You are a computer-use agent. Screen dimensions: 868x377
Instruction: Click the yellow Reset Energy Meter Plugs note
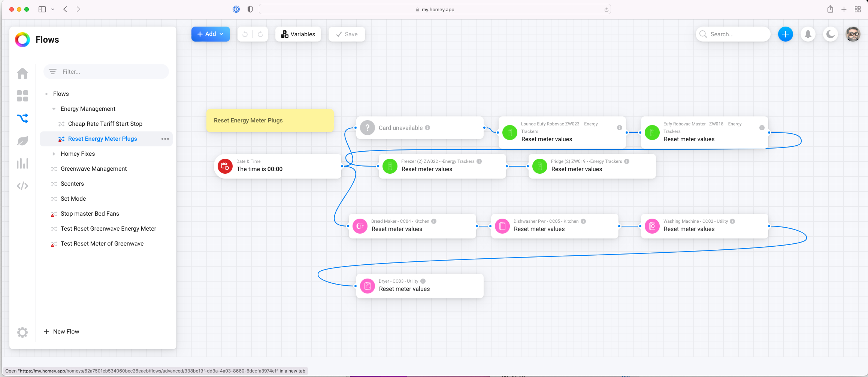tap(270, 121)
